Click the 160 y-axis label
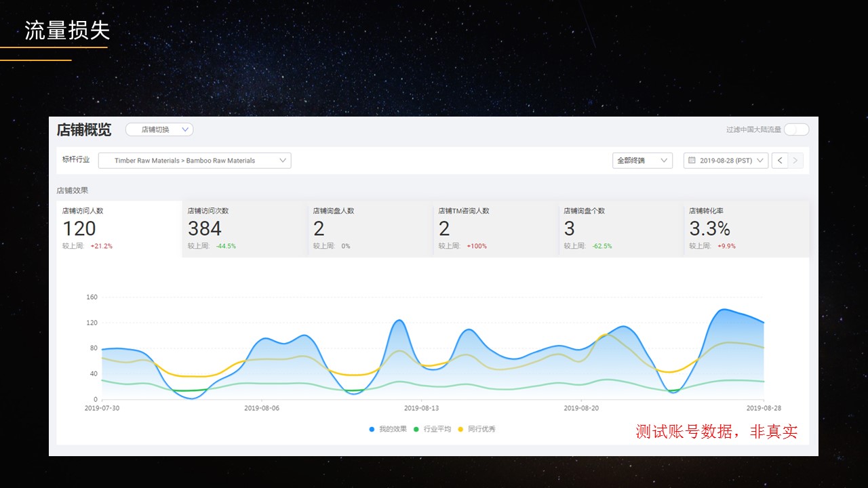Image resolution: width=868 pixels, height=488 pixels. tap(92, 297)
